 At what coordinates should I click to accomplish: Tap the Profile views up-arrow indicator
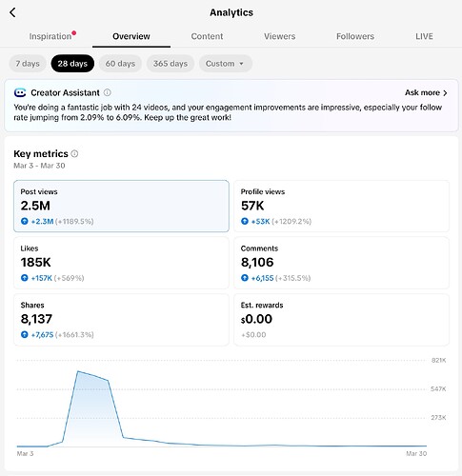point(245,221)
